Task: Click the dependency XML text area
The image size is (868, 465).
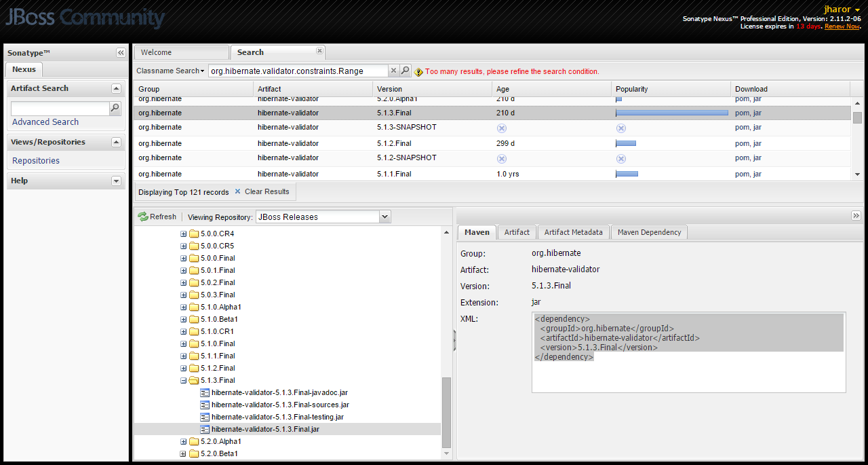Action: pos(688,352)
